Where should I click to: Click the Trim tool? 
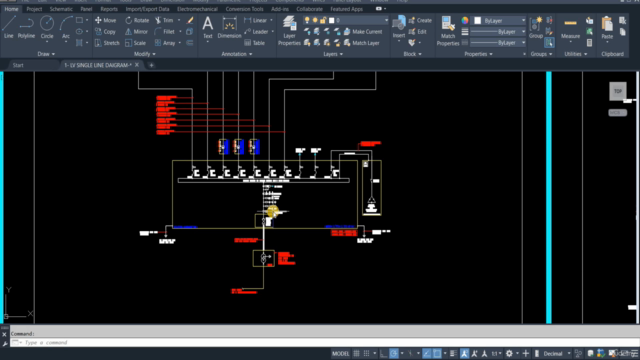pos(164,20)
